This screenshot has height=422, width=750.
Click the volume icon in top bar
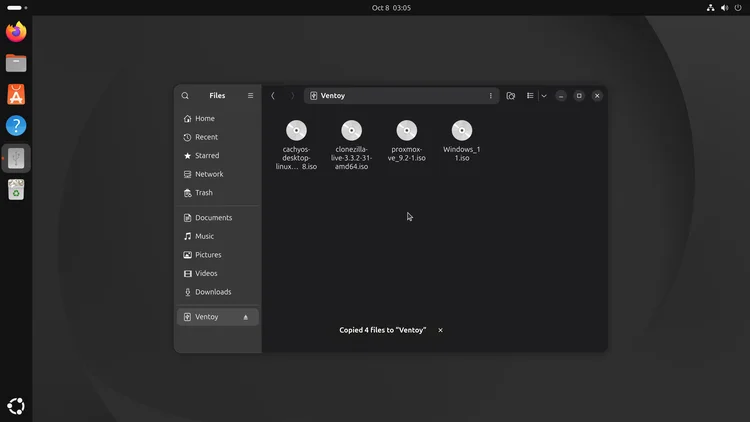(x=724, y=8)
